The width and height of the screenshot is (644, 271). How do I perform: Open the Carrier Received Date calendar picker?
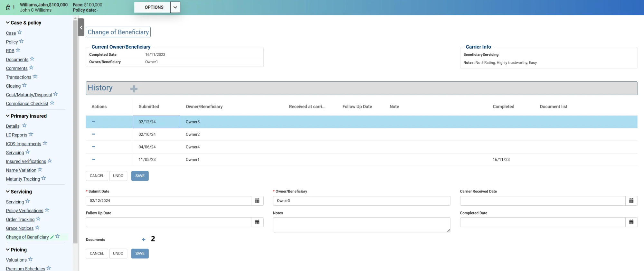pyautogui.click(x=631, y=201)
